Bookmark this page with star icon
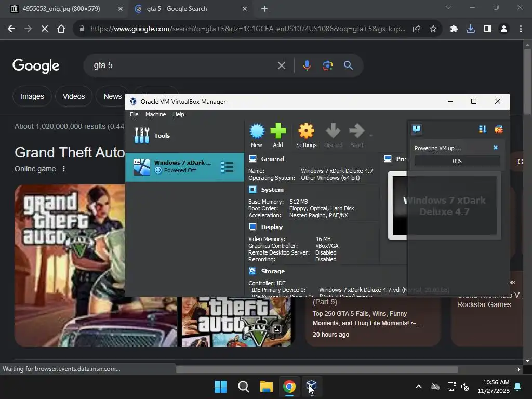 point(433,29)
